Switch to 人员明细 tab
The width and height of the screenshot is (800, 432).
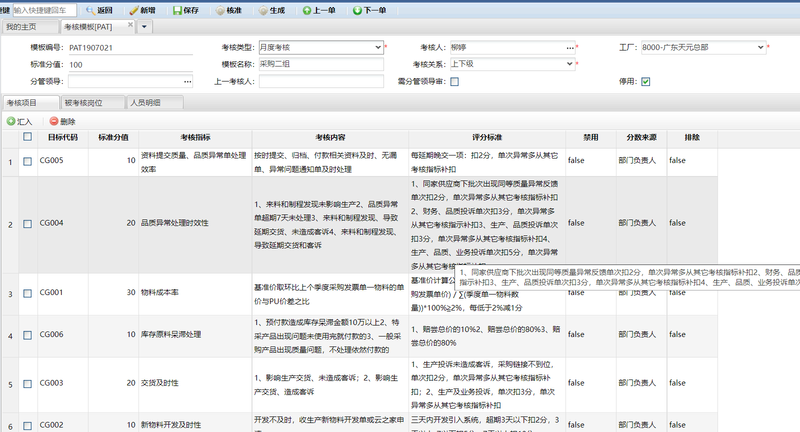click(x=155, y=103)
